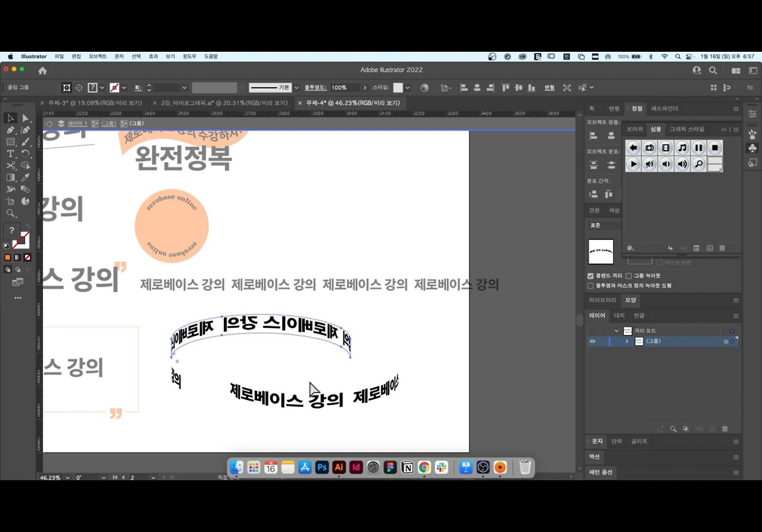Image resolution: width=762 pixels, height=532 pixels.
Task: Open Spotlight search in the menu bar
Action: (677, 57)
